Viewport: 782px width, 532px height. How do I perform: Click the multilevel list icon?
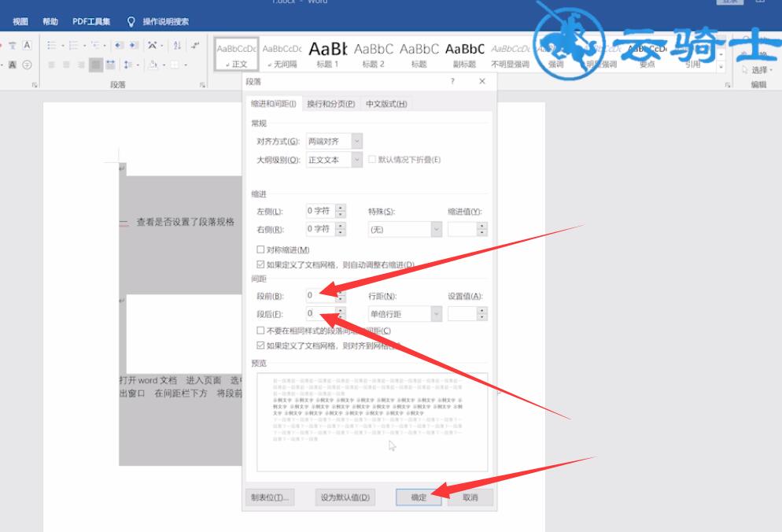click(94, 46)
